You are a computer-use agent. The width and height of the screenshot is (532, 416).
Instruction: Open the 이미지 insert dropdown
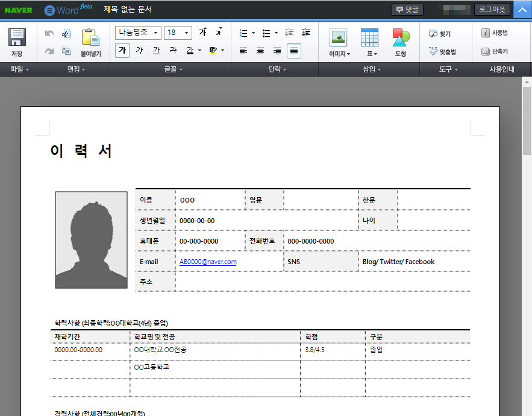(x=338, y=41)
